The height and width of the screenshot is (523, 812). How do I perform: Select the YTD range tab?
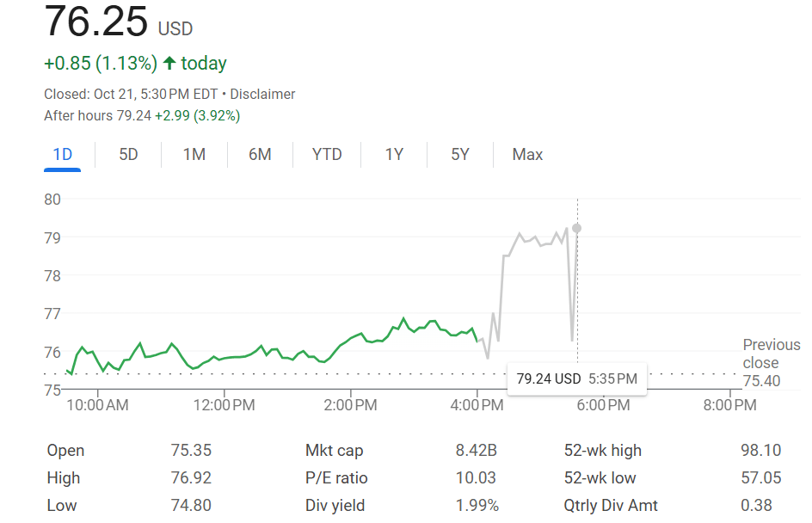point(327,155)
